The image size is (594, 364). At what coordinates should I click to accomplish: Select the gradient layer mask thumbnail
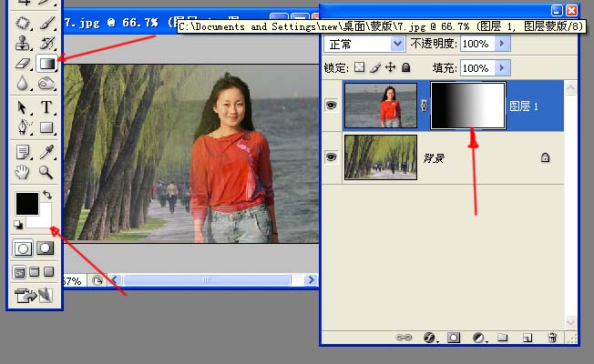pos(467,106)
